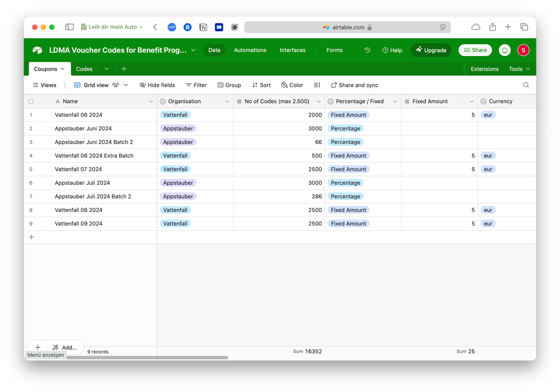Viewport: 560px width, 392px height.
Task: Show Safari tab overview icon
Action: (524, 27)
